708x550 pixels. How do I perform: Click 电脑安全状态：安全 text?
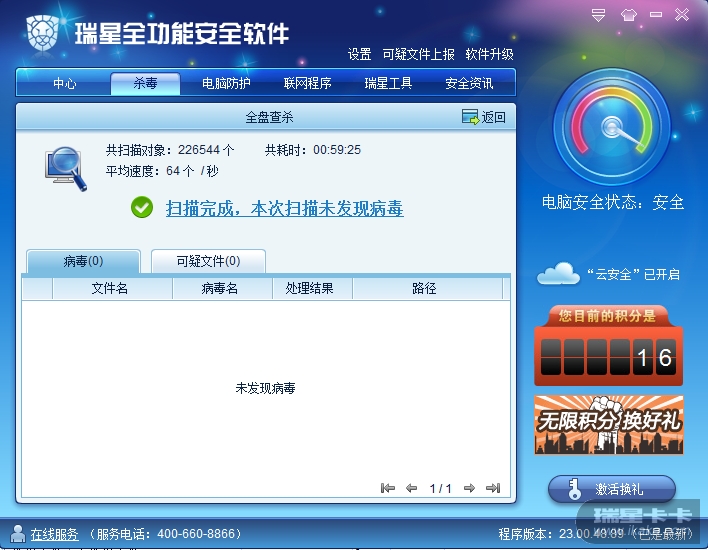613,202
